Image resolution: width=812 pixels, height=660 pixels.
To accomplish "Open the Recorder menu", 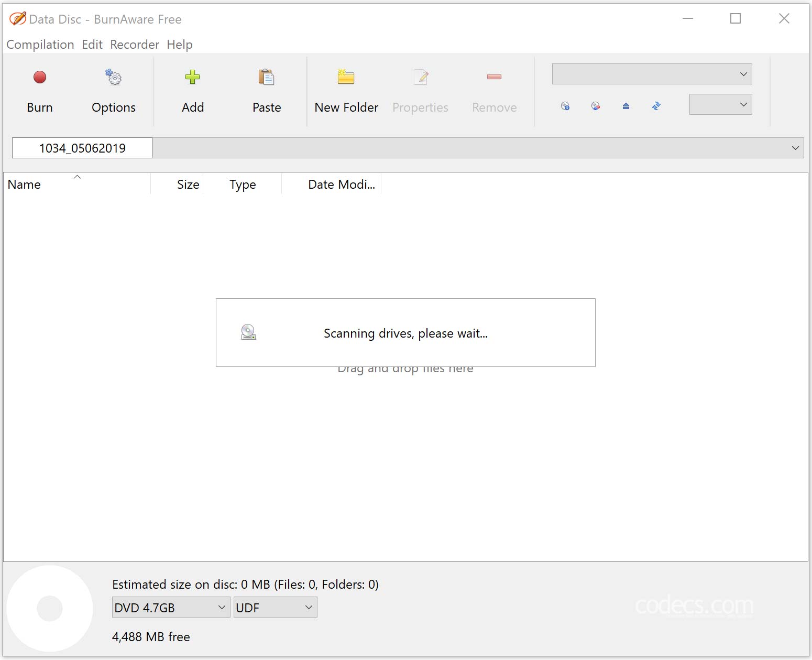I will [135, 45].
